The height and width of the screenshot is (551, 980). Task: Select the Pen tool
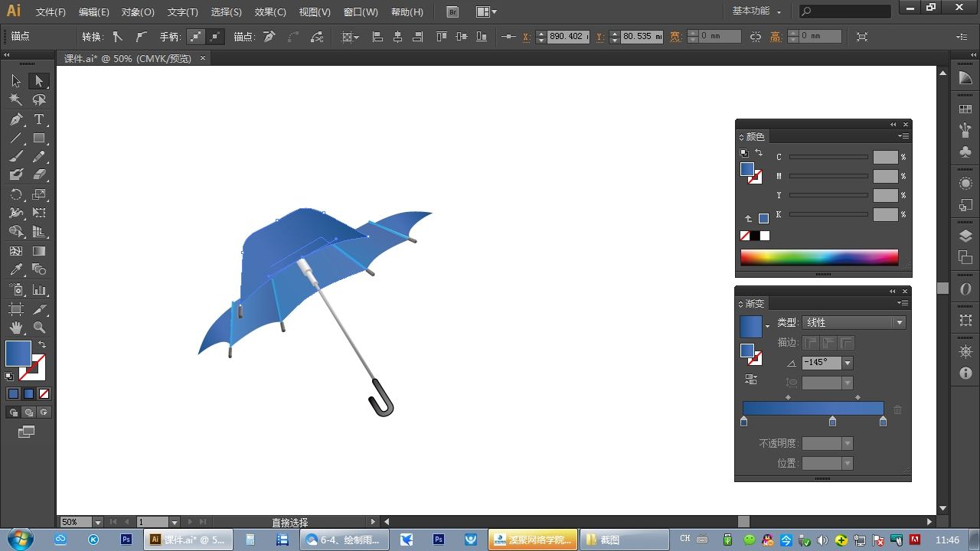click(x=16, y=119)
